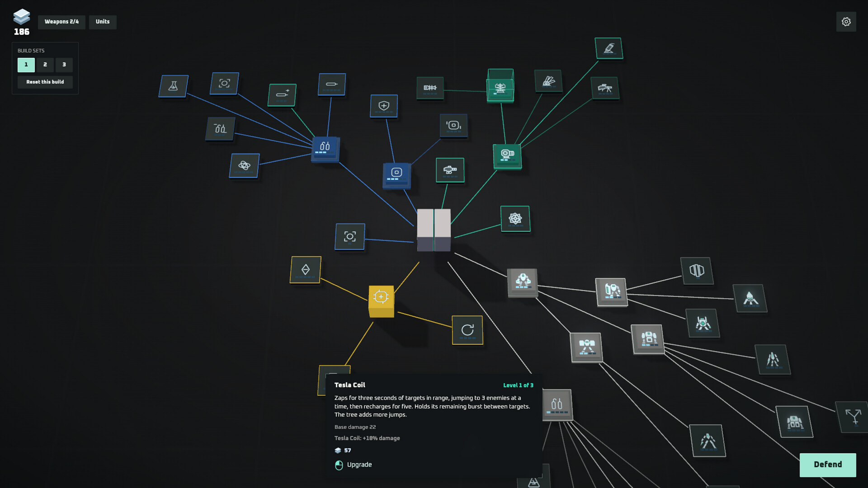Open the Weapons 2/4 tab
Screen dimensions: 868x488
click(61, 22)
